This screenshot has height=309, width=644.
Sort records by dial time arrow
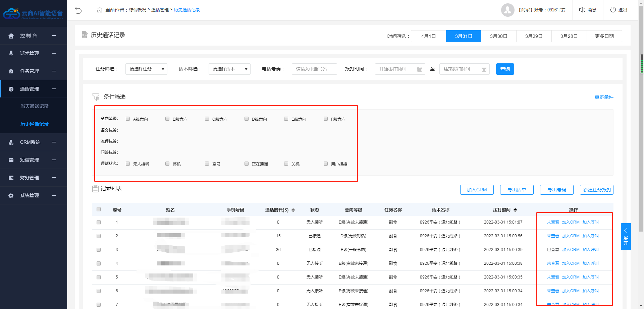(515, 210)
